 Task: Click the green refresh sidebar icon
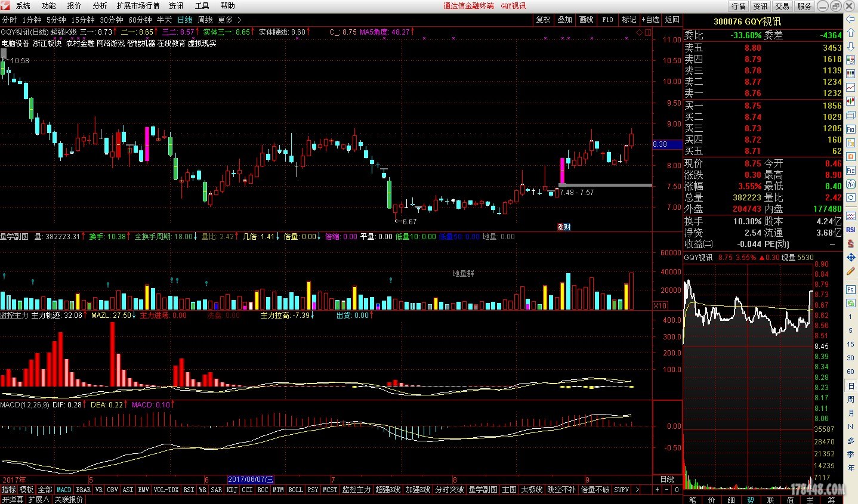tap(851, 303)
